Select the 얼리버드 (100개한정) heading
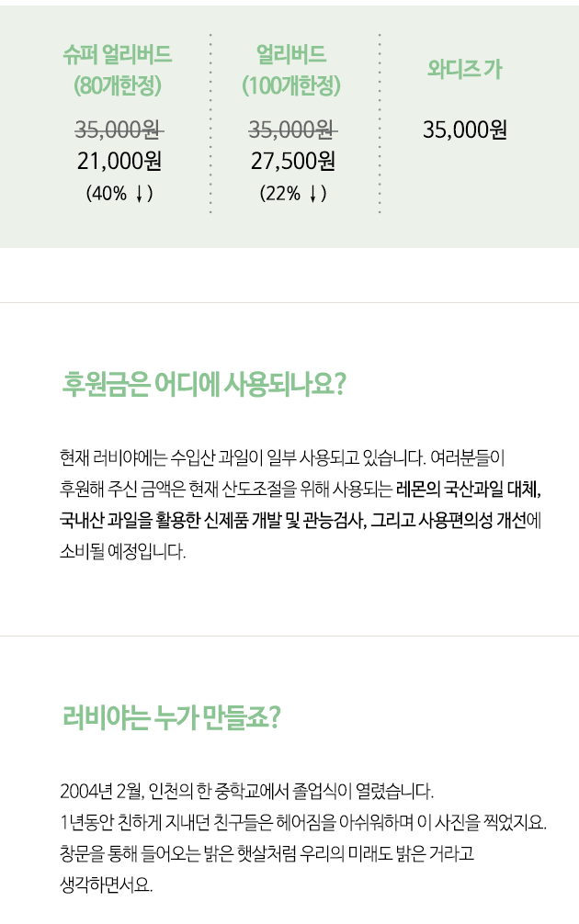The width and height of the screenshot is (579, 924). tap(291, 69)
